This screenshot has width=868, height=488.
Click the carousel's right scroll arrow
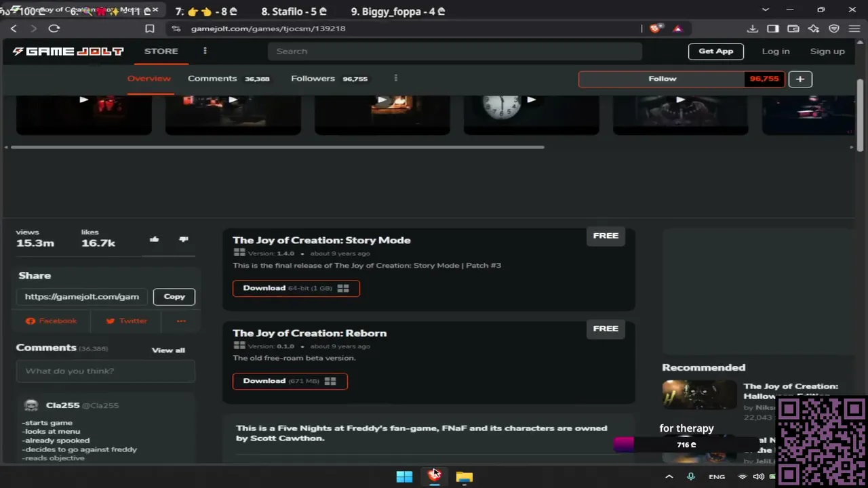(x=852, y=147)
